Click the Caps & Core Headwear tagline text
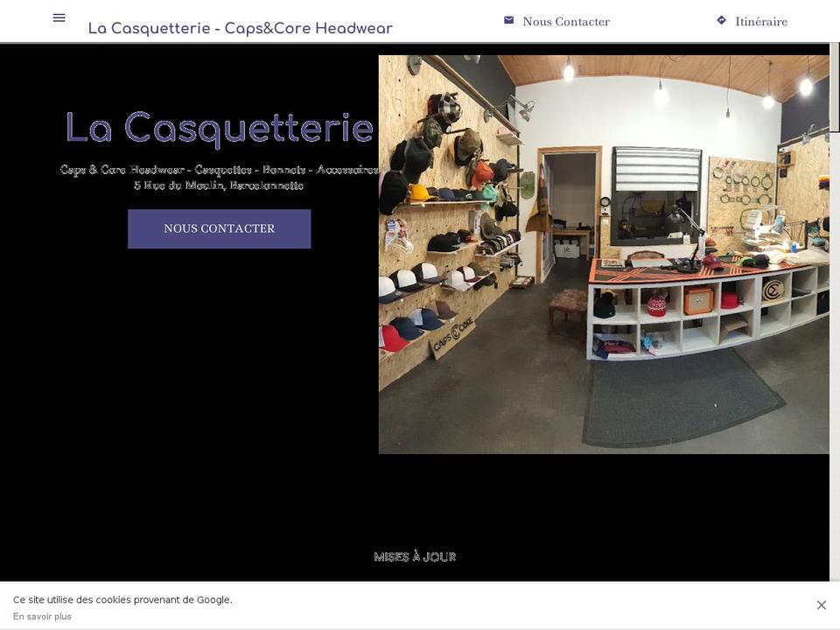This screenshot has height=630, width=840. [219, 170]
